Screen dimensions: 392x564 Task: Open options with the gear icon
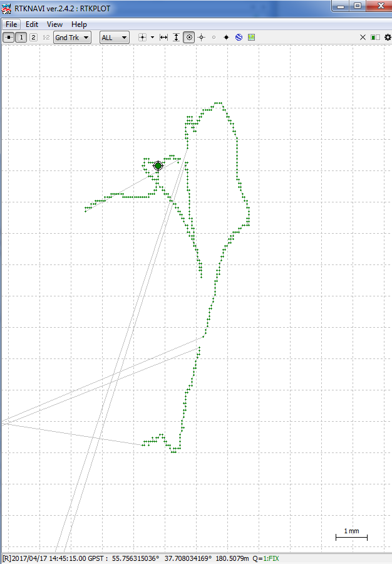click(387, 38)
